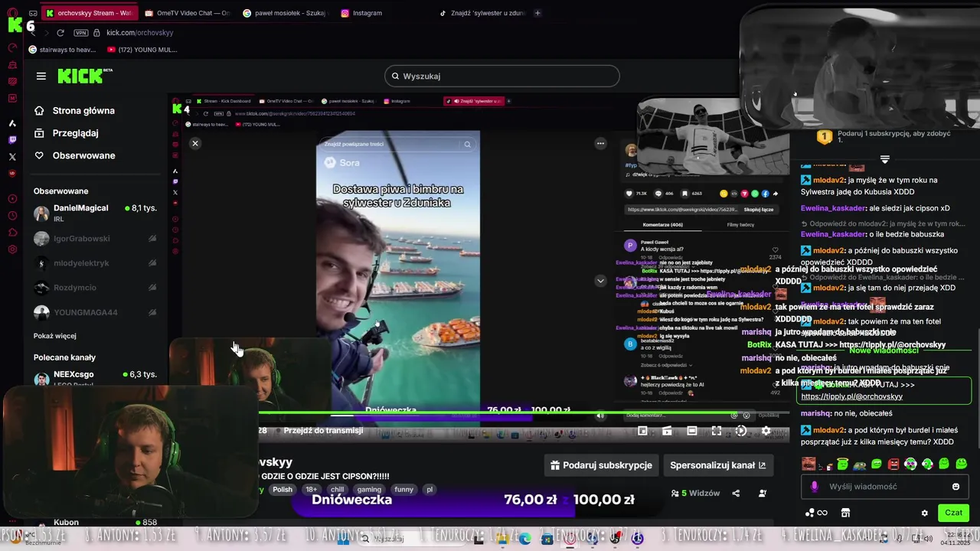Open Twitch in Opera GX sidebar

click(x=12, y=140)
